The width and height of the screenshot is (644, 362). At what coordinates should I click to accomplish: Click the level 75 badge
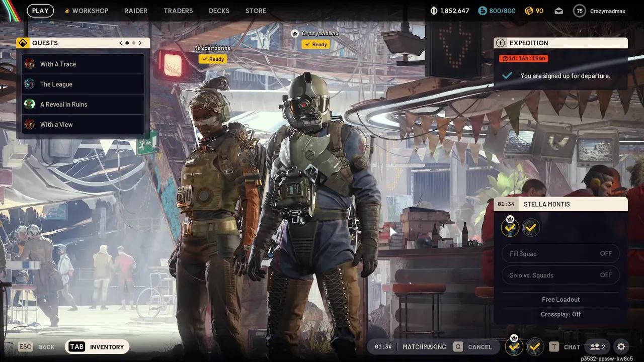coord(580,11)
